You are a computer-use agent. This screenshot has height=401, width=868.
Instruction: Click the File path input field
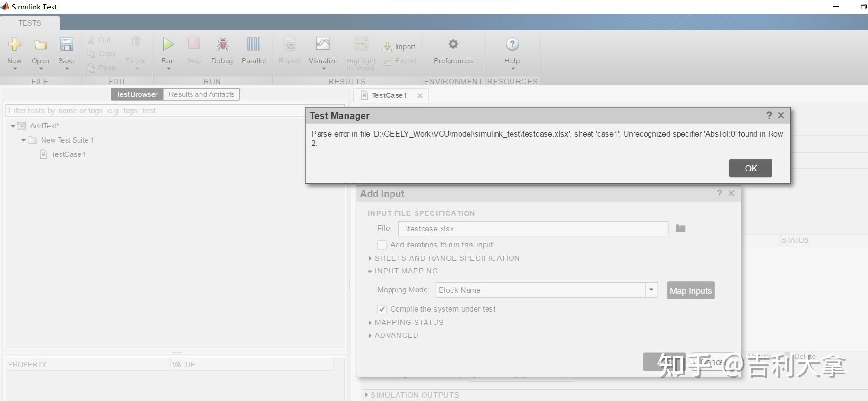533,229
